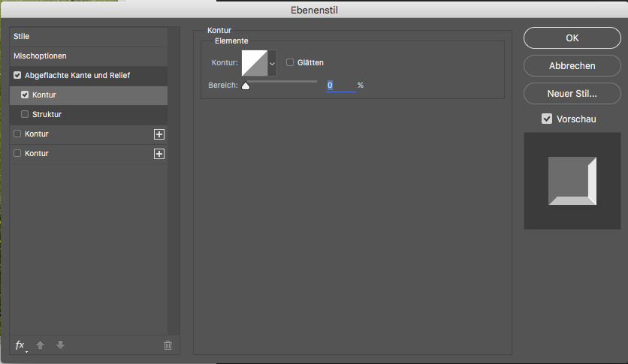Toggle the Vorschau preview checkbox
The height and width of the screenshot is (364, 628).
(547, 119)
